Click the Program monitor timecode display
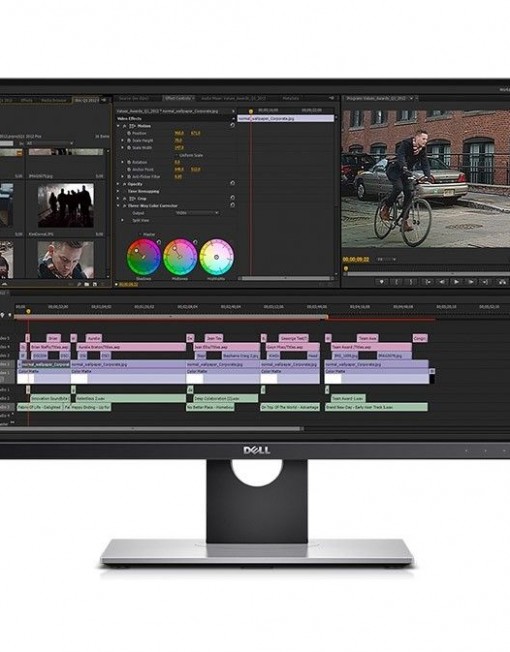 coord(356,259)
